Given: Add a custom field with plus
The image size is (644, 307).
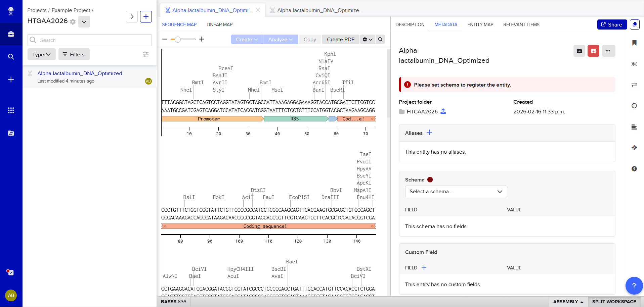Looking at the screenshot, I should click(x=424, y=268).
